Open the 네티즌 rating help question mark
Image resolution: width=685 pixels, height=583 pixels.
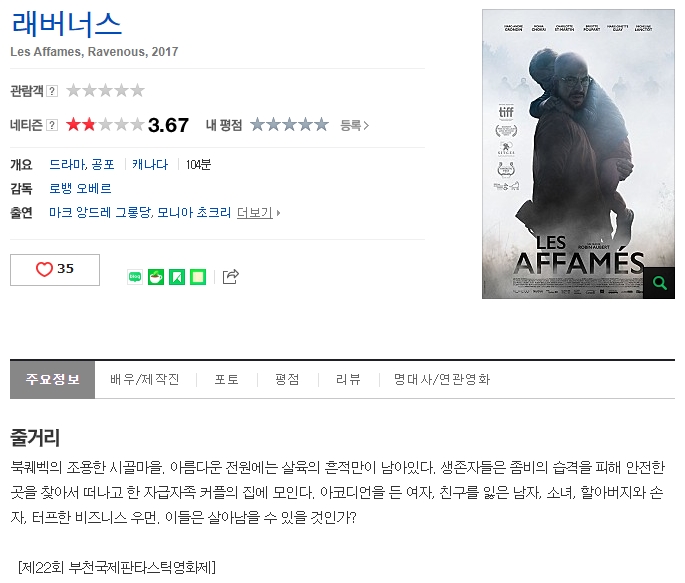(x=52, y=125)
